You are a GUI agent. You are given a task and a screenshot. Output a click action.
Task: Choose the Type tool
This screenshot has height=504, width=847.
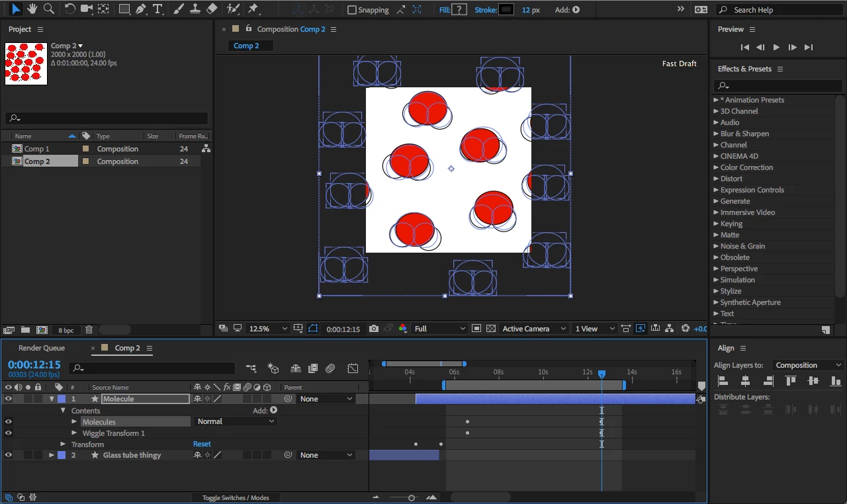coord(157,9)
